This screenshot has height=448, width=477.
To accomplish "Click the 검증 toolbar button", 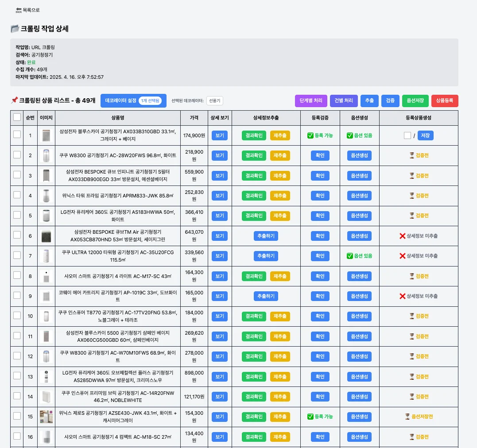I will pos(390,100).
